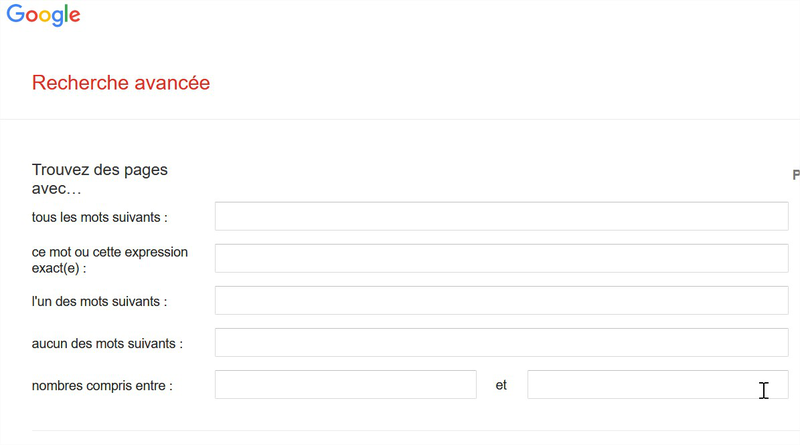This screenshot has height=445, width=800.
Task: Click the cut-off 'P' heading at right edge
Action: click(795, 175)
